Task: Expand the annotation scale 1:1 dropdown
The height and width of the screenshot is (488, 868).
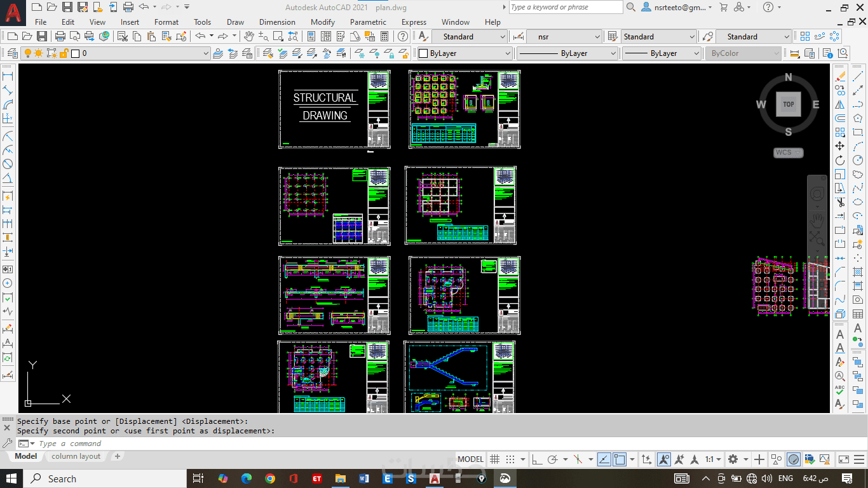Action: pyautogui.click(x=714, y=459)
